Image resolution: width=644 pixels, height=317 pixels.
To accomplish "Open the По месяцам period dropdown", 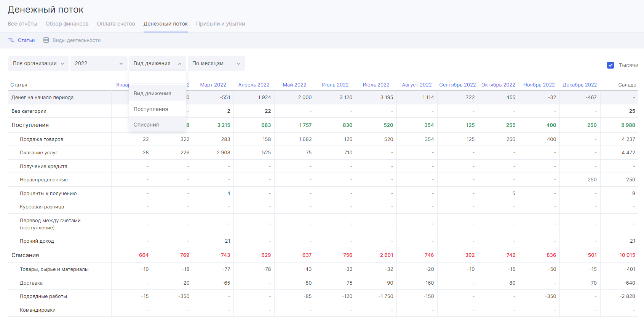I will 216,64.
